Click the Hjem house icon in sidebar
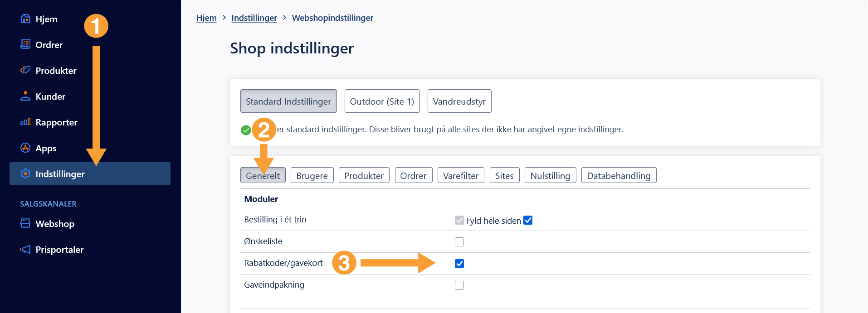The image size is (868, 313). coord(25,19)
